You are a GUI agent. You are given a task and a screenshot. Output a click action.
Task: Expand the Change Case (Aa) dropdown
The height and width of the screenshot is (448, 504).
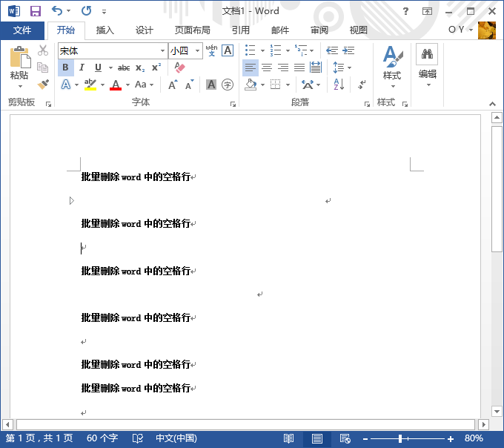pyautogui.click(x=151, y=85)
